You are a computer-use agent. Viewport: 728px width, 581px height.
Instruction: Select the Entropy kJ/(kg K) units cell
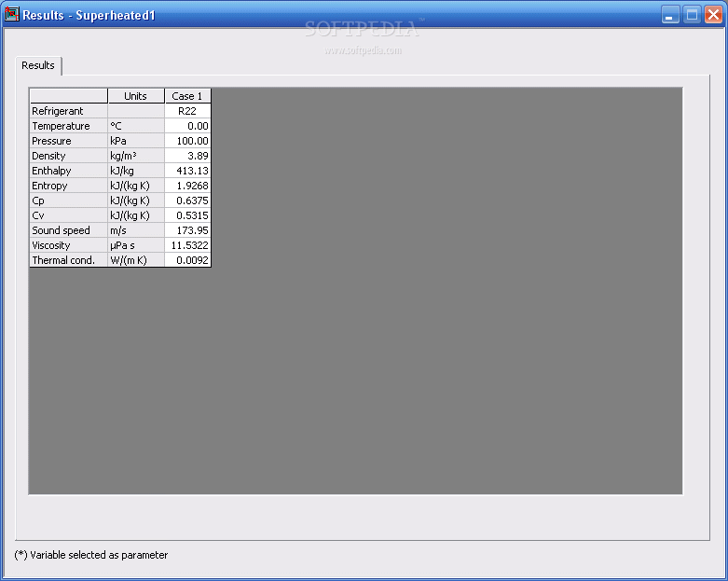point(136,186)
